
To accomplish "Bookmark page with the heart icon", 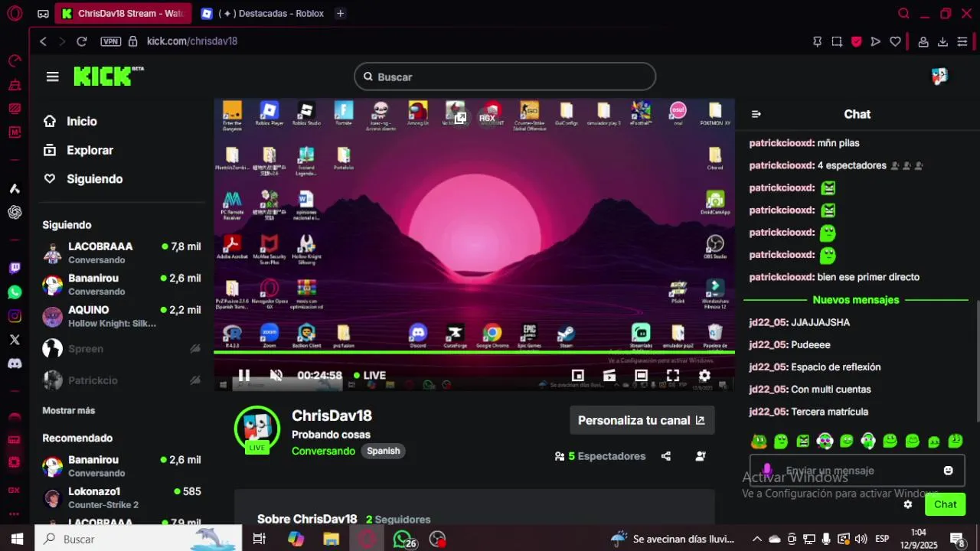I will tap(895, 41).
